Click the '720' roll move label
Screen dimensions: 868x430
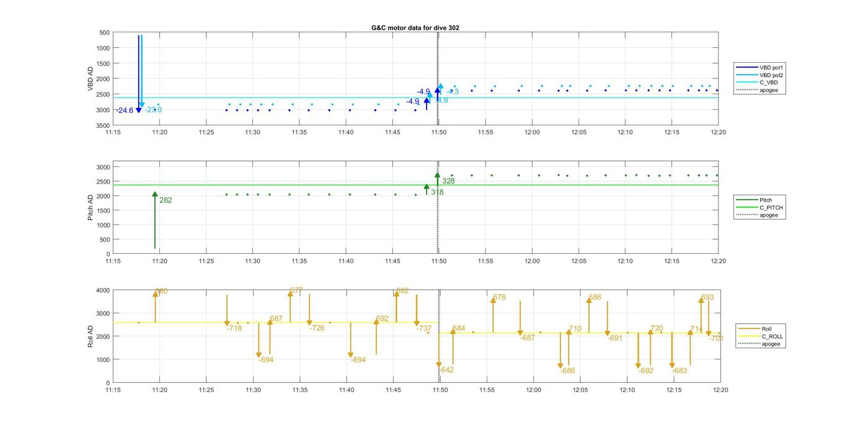[x=657, y=329]
